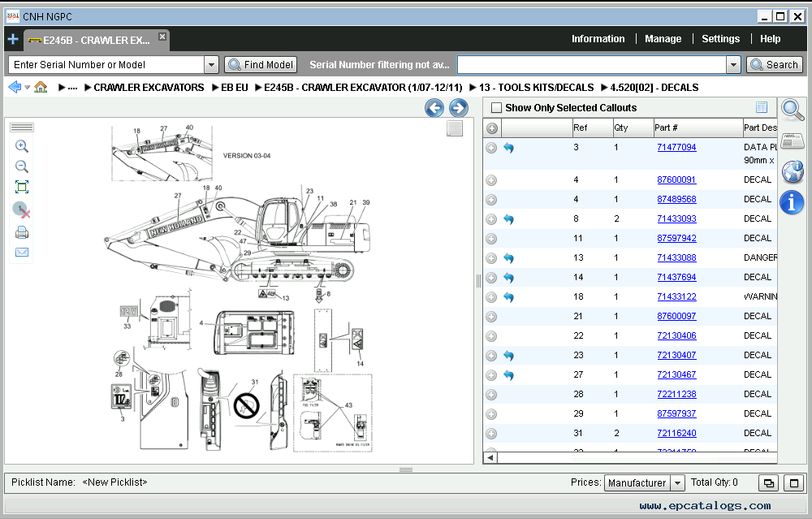Viewport: 812px width, 519px height.
Task: Toggle the square box atop the diagram
Action: 455,128
